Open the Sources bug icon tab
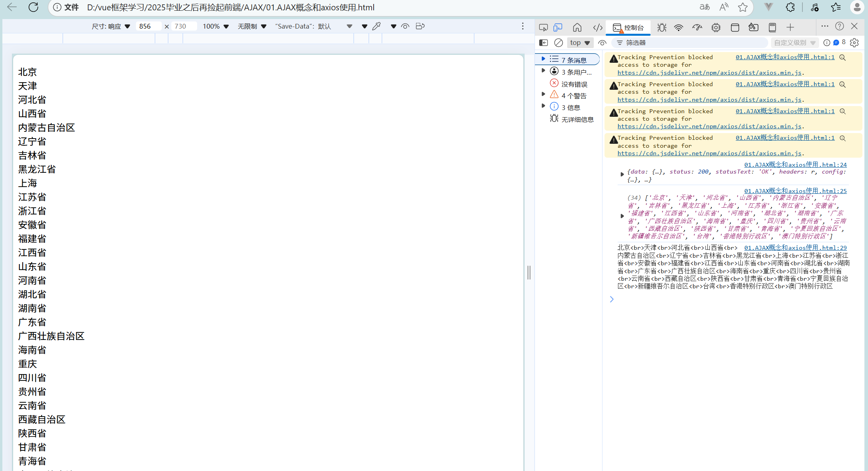The image size is (868, 471). (x=662, y=27)
